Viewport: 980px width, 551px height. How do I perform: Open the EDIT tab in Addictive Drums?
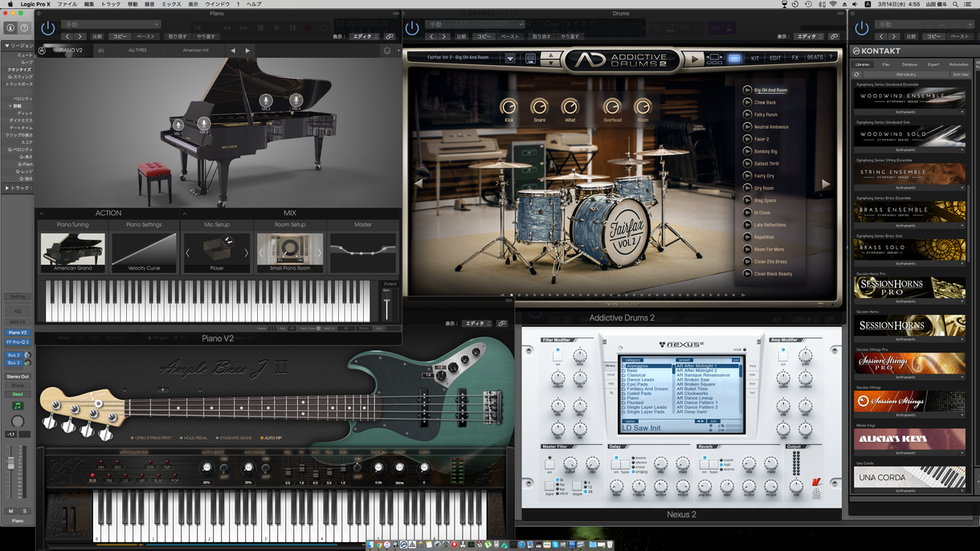[775, 59]
